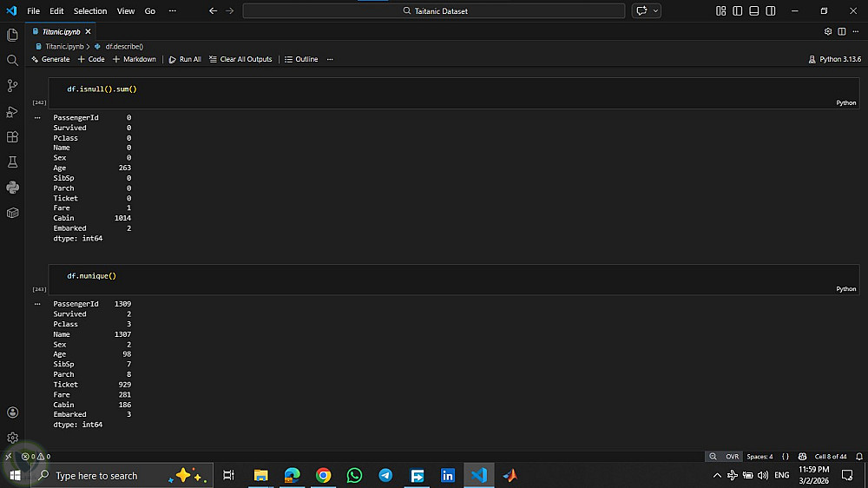
Task: Click the df.nunique() code cell
Action: [453, 280]
